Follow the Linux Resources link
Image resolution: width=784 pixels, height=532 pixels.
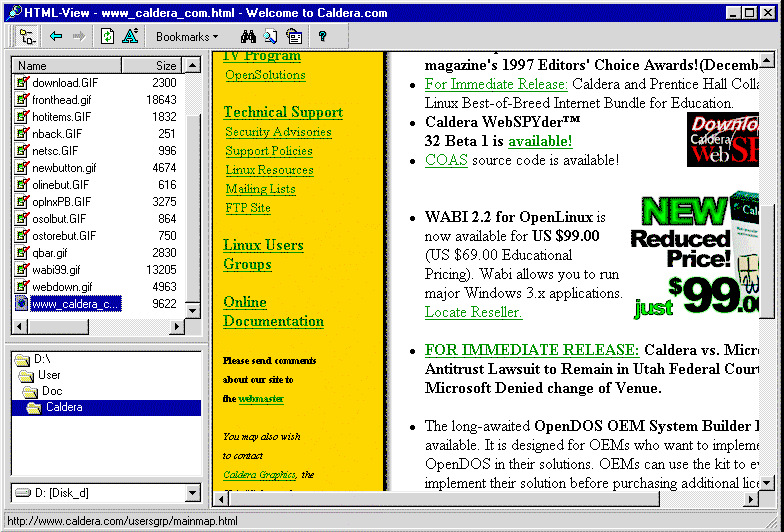coord(270,170)
